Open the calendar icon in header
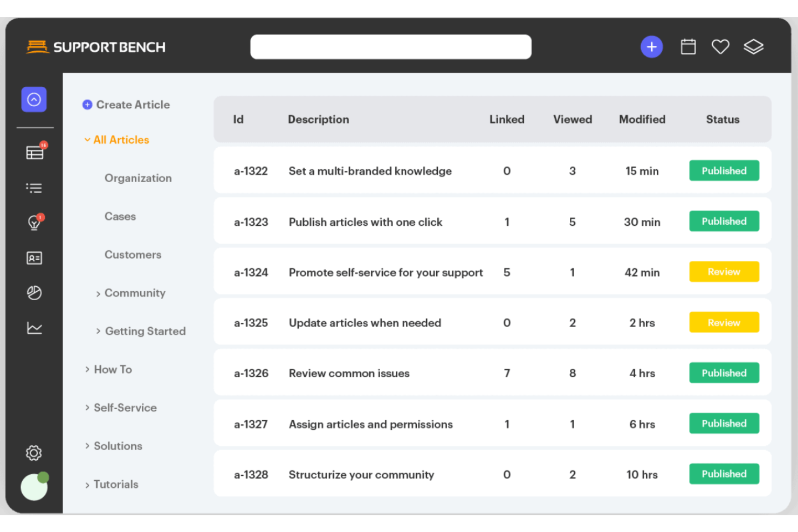The height and width of the screenshot is (532, 798). coord(688,47)
